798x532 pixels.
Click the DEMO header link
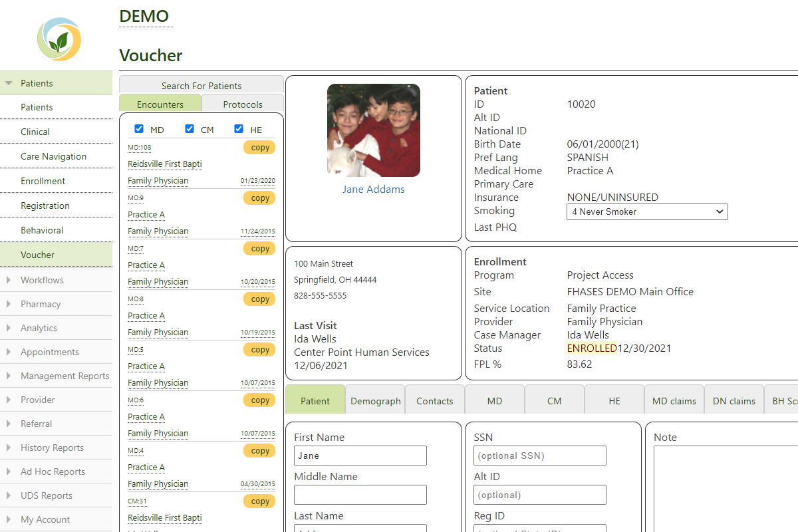(x=144, y=16)
